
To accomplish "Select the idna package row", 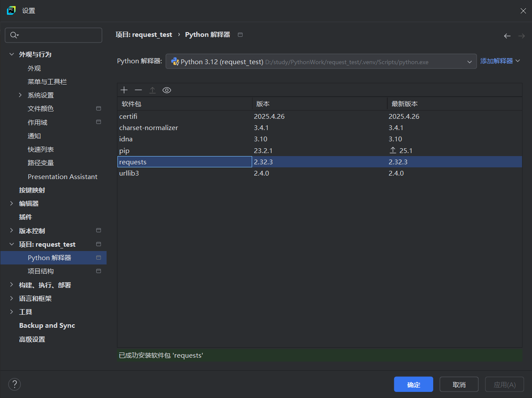I will click(x=320, y=139).
